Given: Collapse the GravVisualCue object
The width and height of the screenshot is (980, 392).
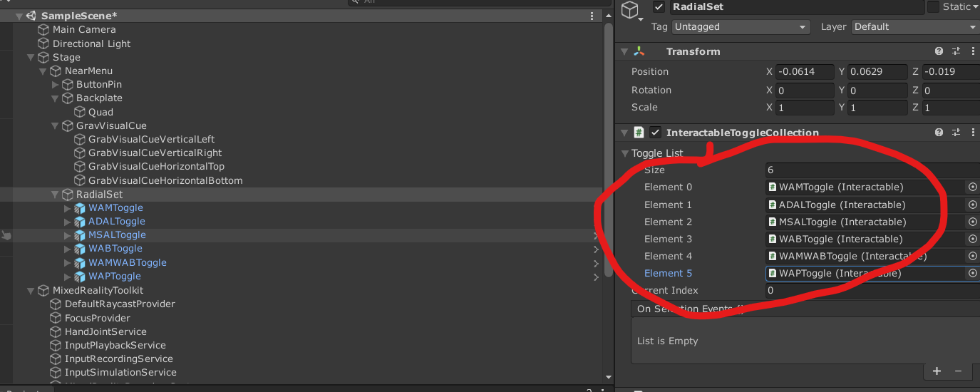Looking at the screenshot, I should pos(55,125).
